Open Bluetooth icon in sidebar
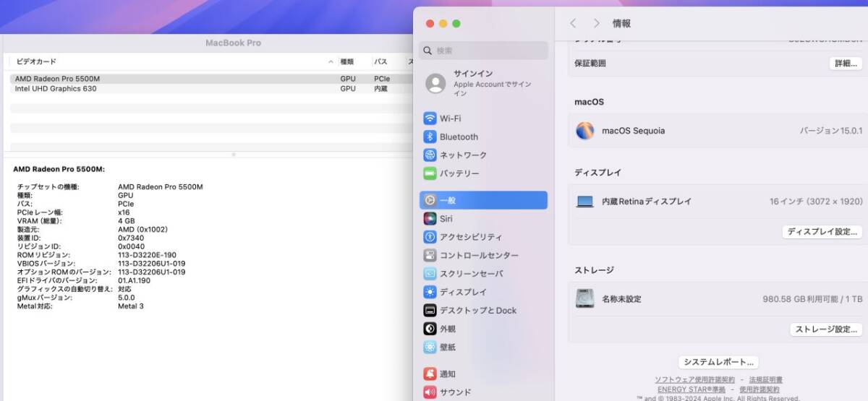Viewport: 868px width, 401px height. click(x=430, y=137)
